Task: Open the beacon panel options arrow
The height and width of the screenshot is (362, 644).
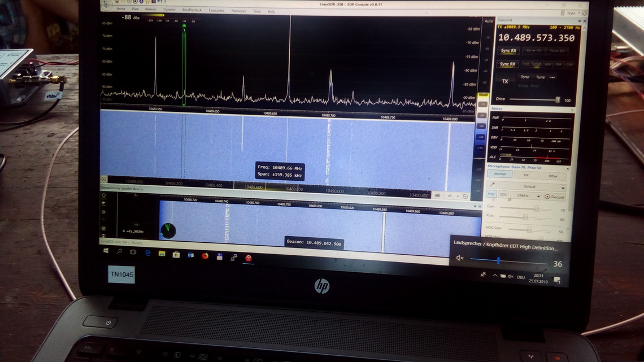Action: point(475,206)
